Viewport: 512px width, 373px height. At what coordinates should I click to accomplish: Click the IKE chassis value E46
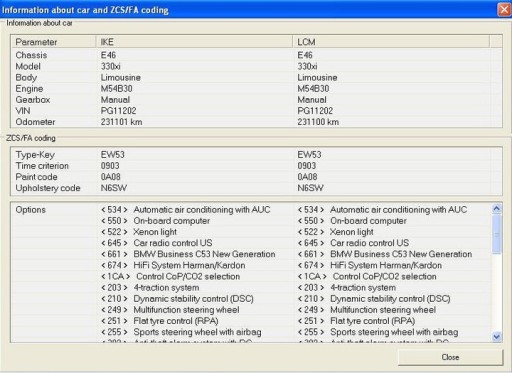[108, 55]
